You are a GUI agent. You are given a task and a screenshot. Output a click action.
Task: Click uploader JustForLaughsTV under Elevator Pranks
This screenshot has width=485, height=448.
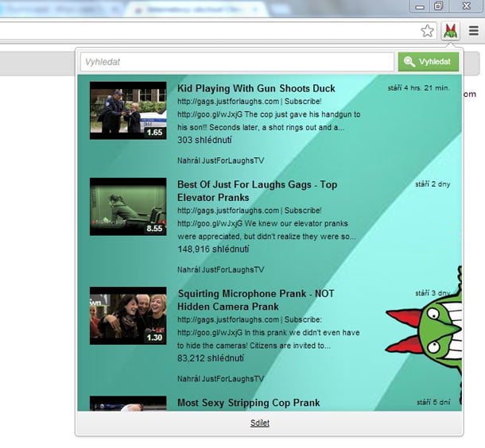point(220,269)
